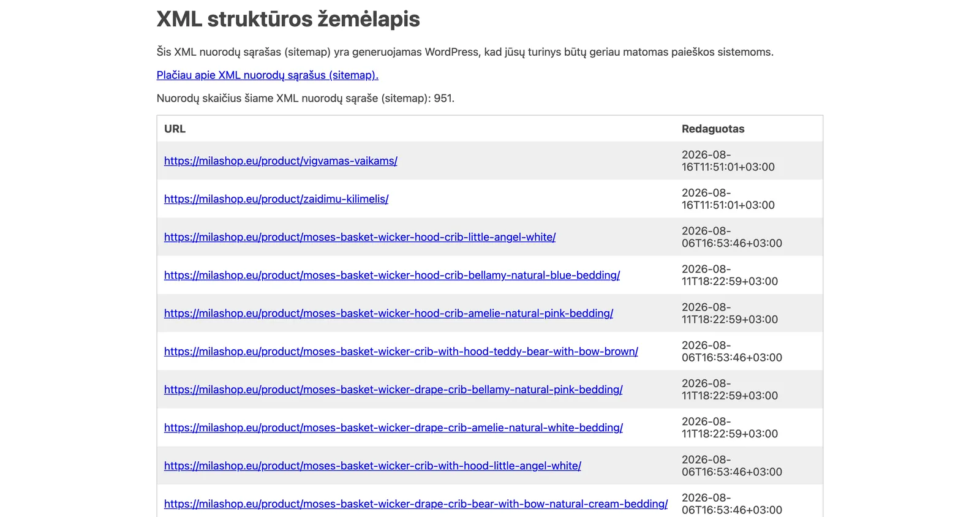Open drape-crib-bellamy-natural-pink-bedding link
980x517 pixels.
point(393,390)
